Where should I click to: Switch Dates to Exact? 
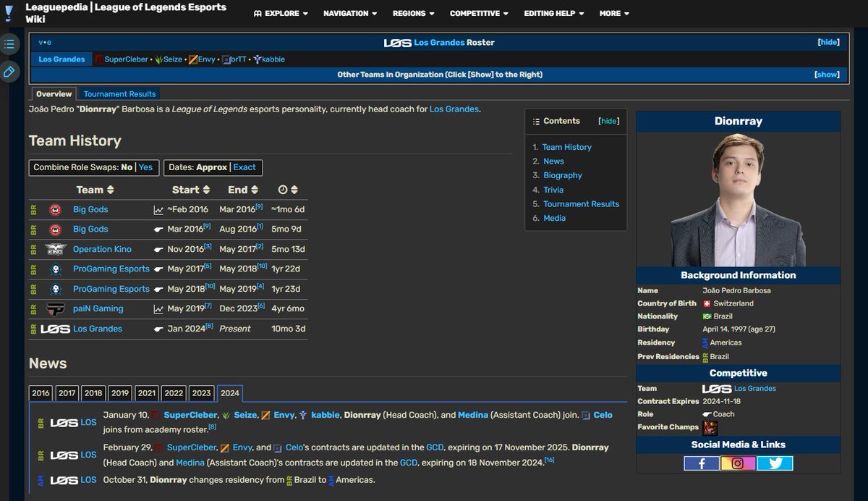coord(244,167)
